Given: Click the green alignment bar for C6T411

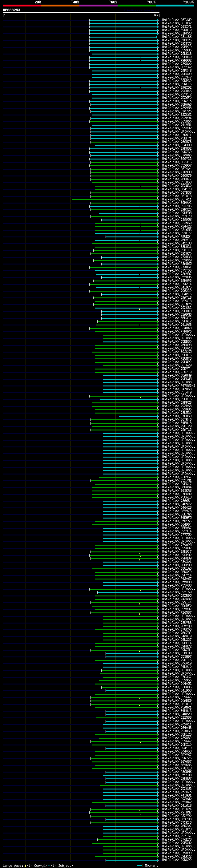Looking at the screenshot, I should [x=115, y=200].
